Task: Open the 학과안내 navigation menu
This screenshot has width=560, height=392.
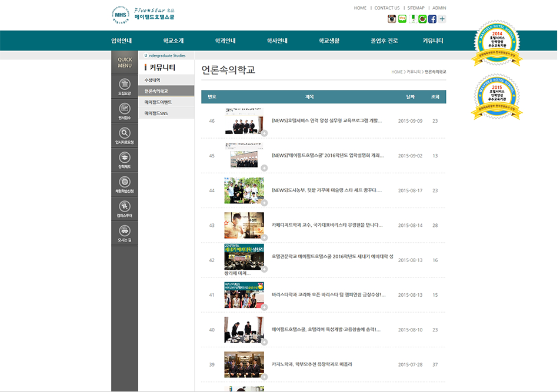Action: [225, 41]
